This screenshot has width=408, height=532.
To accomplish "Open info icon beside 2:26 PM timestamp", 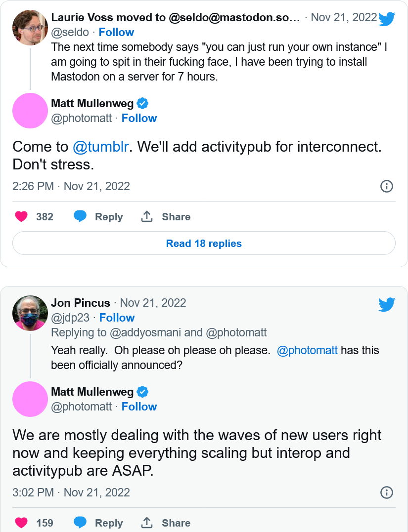I will tap(387, 186).
